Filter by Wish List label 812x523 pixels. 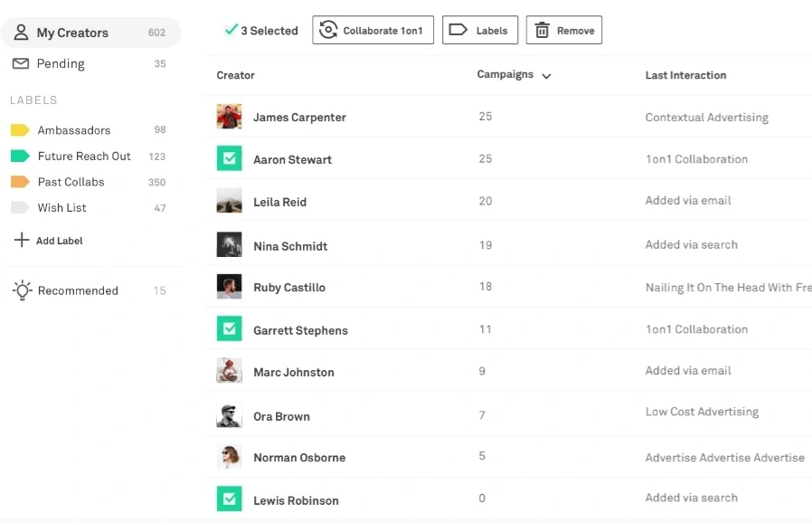point(90,207)
